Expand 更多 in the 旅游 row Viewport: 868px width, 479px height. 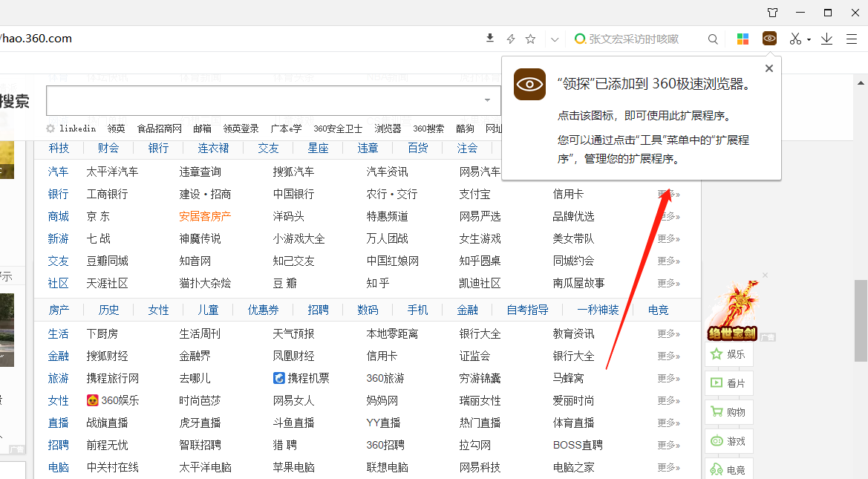(669, 378)
